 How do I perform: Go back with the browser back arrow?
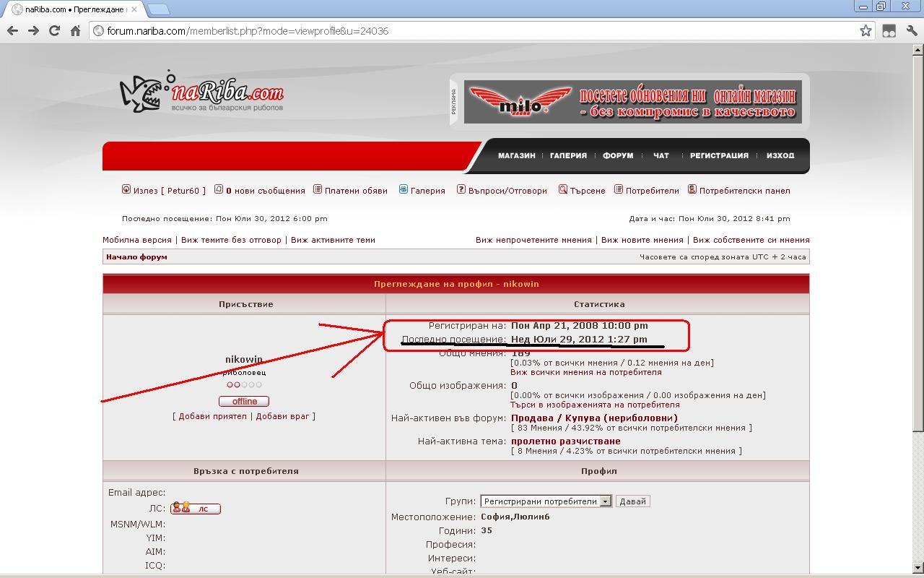(x=12, y=31)
